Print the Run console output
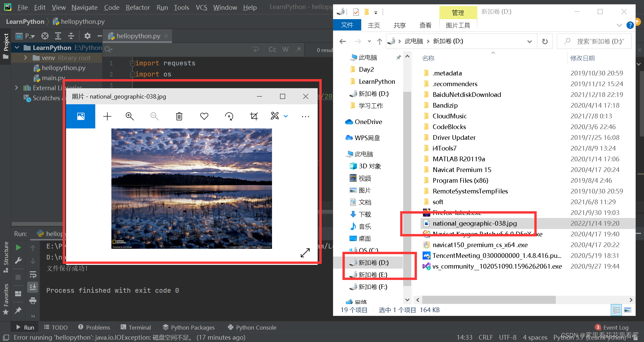This screenshot has width=644, height=342. click(x=33, y=301)
